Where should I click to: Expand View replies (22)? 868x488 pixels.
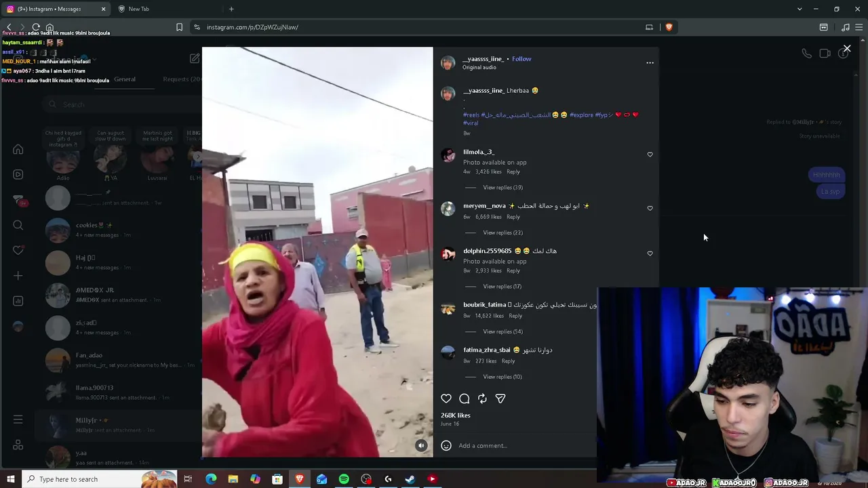point(502,232)
